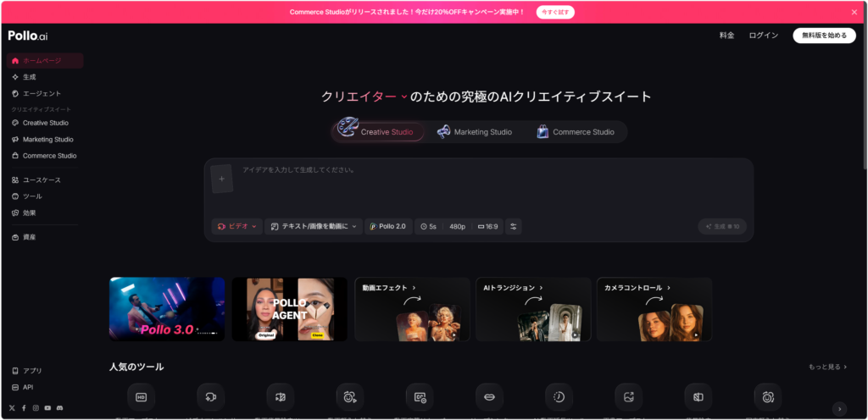This screenshot has height=420, width=868.
Task: Click the speech bubble with cup tool icon
Action: click(x=211, y=397)
